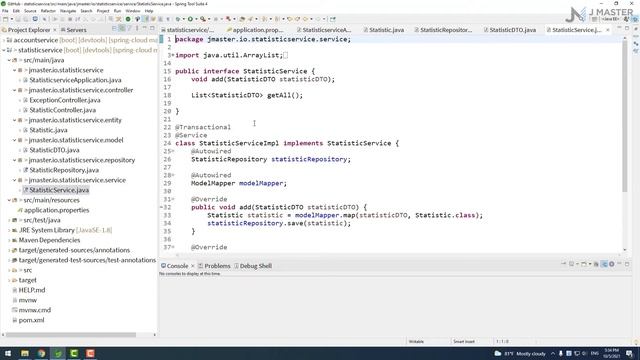Screen dimensions: 640x360
Task: Open Project Explorer view menu icon
Action: (x=137, y=29)
